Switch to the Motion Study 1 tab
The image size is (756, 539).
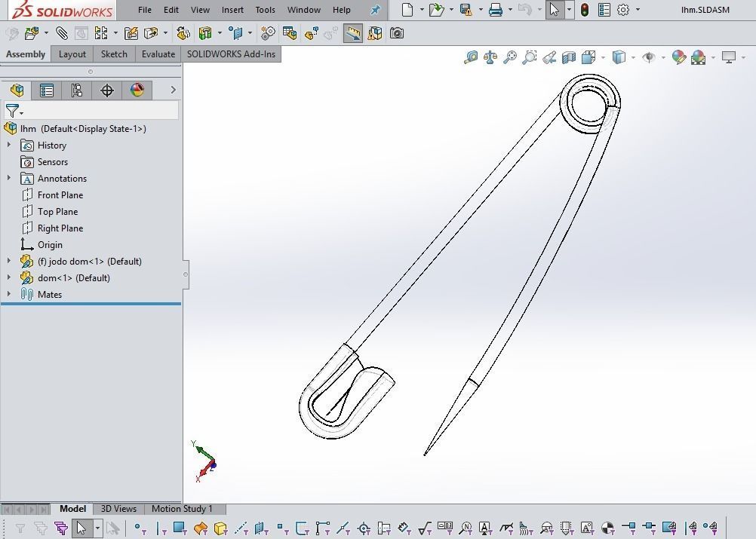(183, 508)
